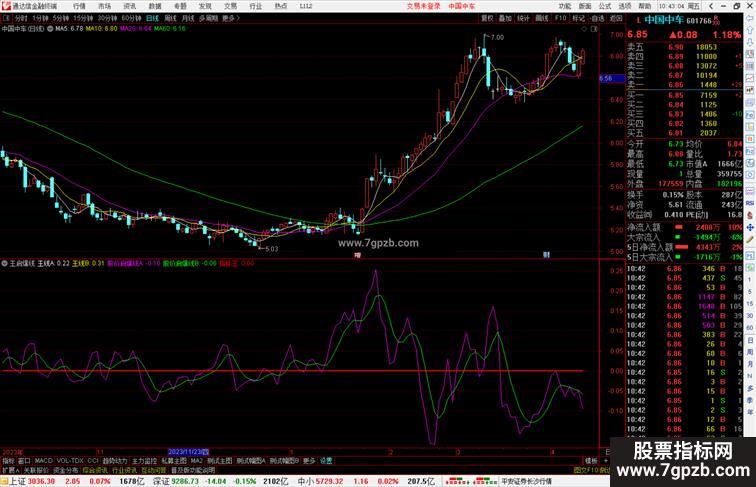Click the 中小 5729.32 index in status bar
The height and width of the screenshot is (487, 756).
point(320,481)
